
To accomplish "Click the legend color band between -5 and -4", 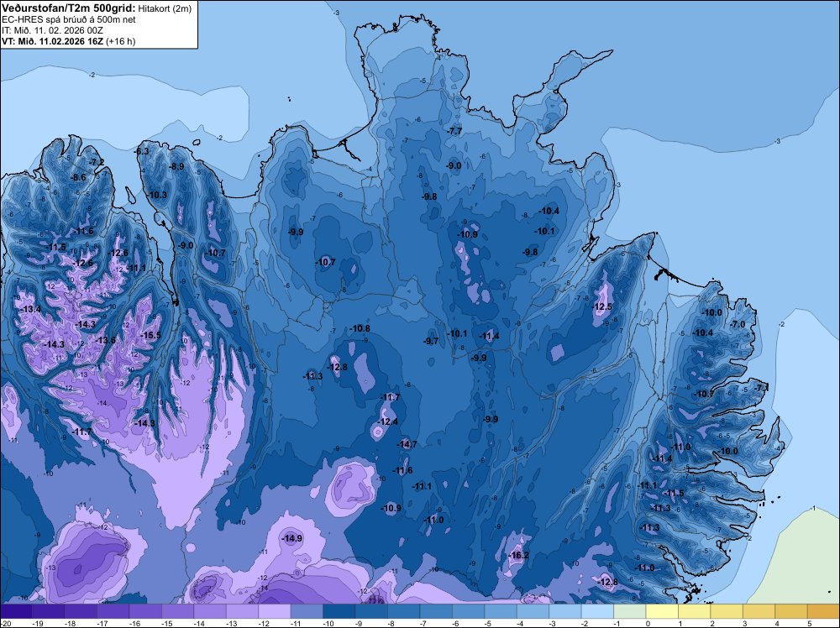I will coord(501,611).
